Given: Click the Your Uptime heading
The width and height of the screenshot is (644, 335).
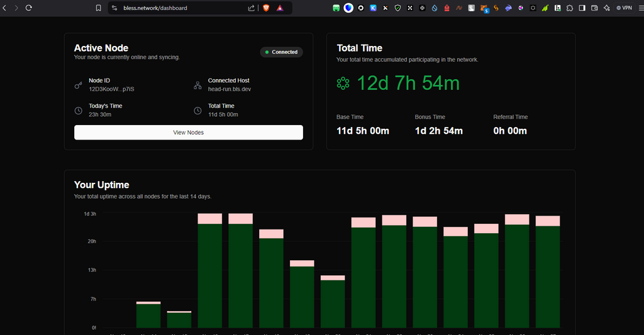Looking at the screenshot, I should [101, 185].
